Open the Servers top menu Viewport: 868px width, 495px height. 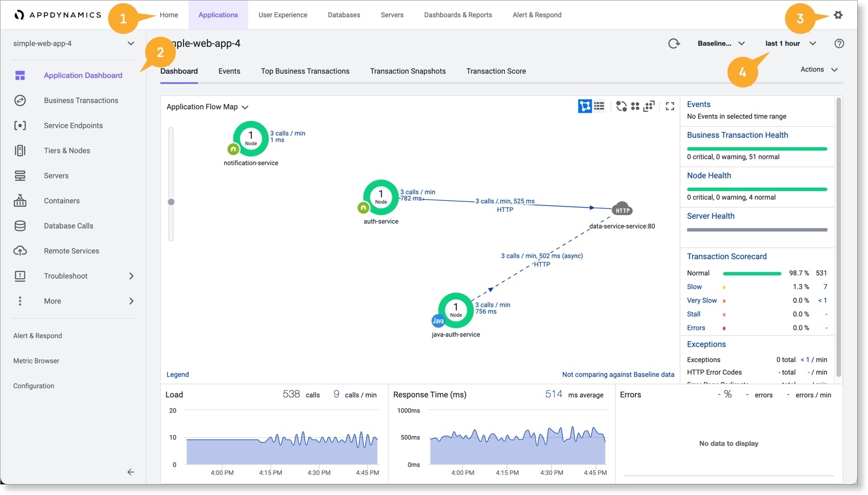pos(392,15)
